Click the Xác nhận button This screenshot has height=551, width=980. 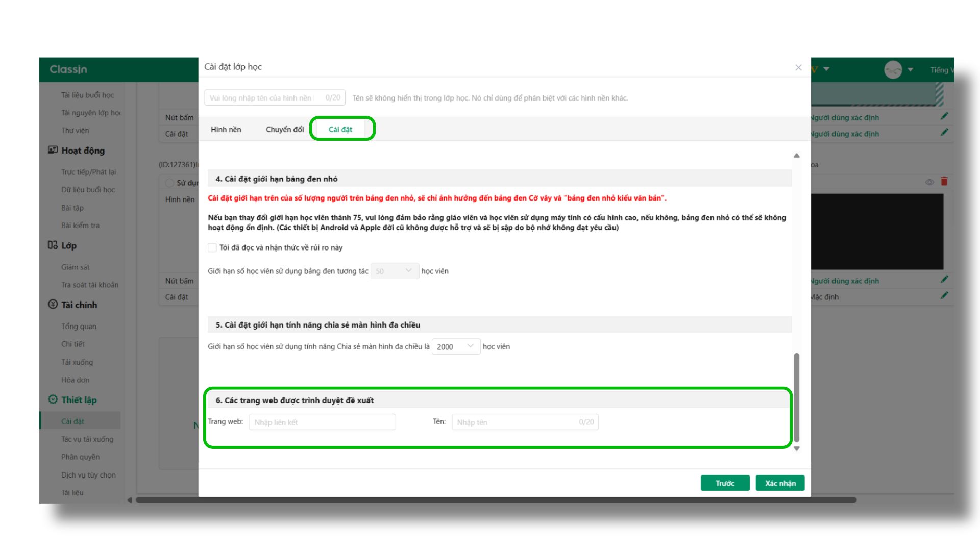(x=779, y=483)
